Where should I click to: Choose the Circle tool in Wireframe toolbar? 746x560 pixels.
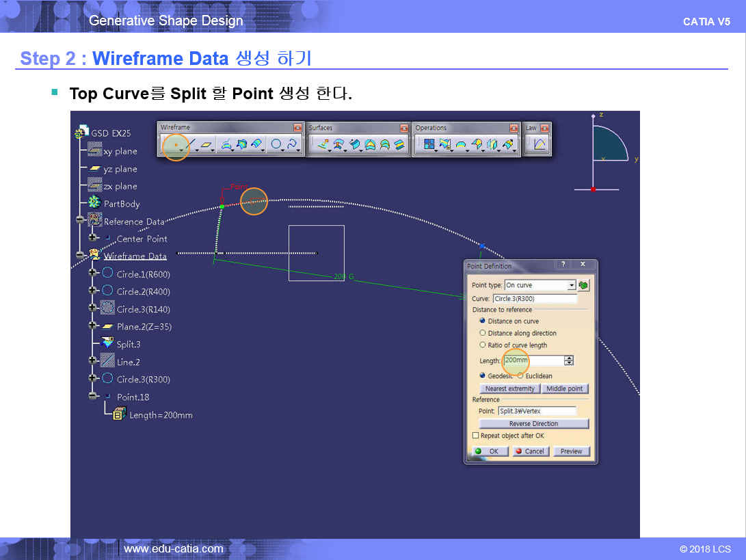276,144
